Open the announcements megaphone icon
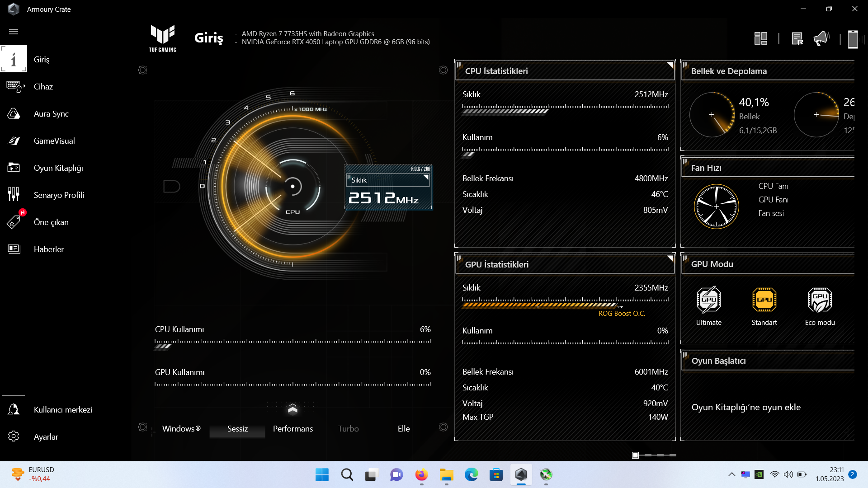868x488 pixels. (x=821, y=39)
